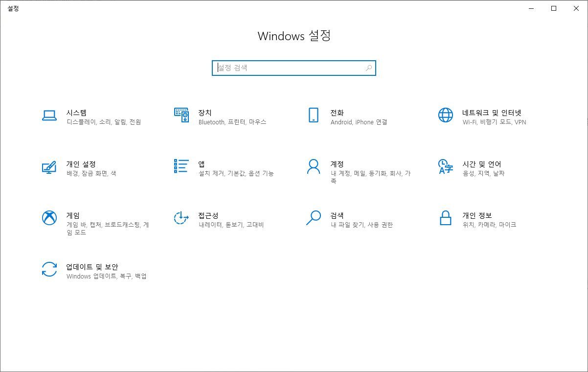Click text '위치, 카메라, 마이크'

tap(490, 225)
